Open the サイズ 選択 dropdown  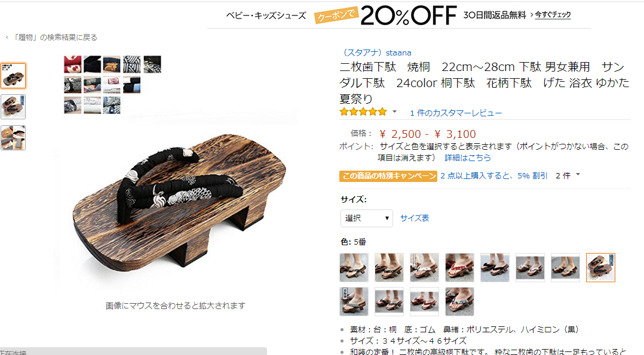[366, 218]
